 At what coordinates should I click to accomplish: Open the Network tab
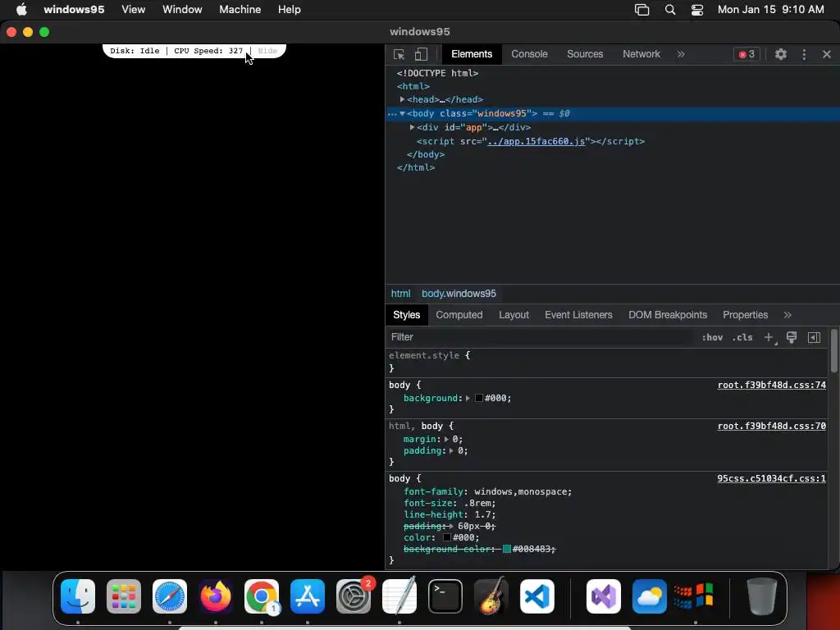coord(641,54)
